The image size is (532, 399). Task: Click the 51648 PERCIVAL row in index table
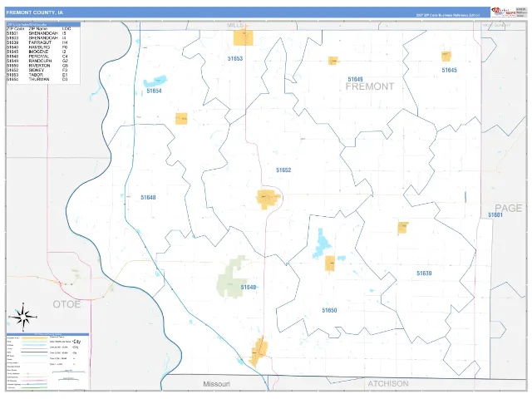click(39, 57)
